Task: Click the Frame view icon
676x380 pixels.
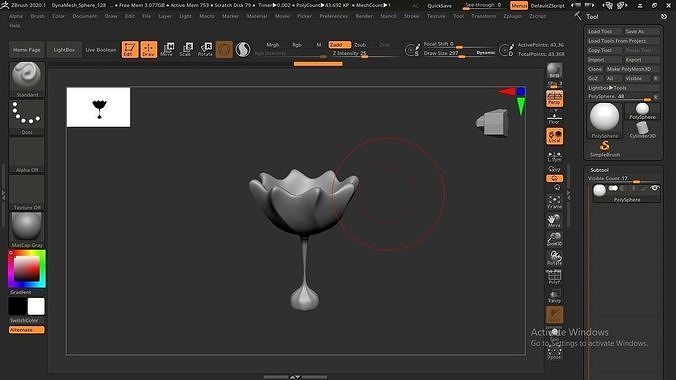Action: [554, 202]
